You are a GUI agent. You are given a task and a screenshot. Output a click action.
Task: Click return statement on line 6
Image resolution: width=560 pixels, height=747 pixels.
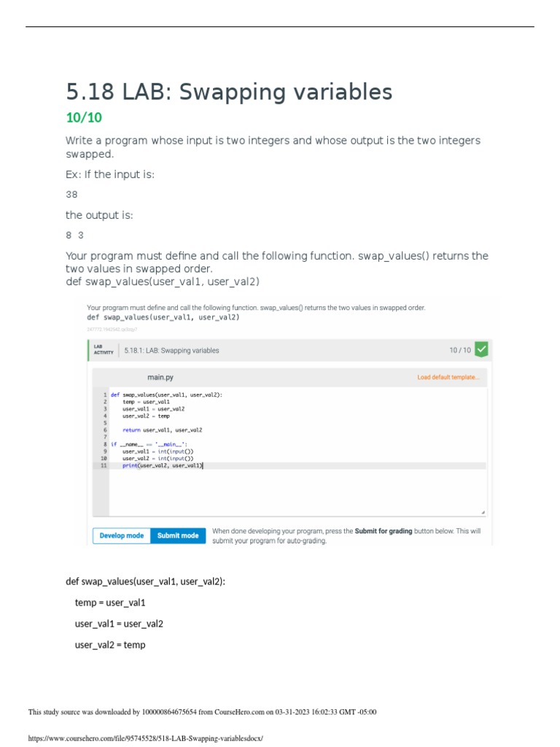click(162, 430)
